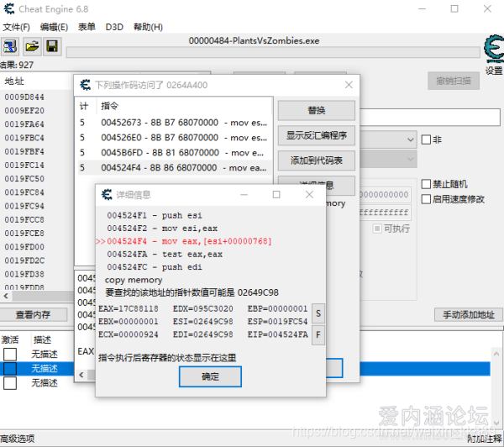This screenshot has width=504, height=447.
Task: Open the 表单 menu
Action: click(x=87, y=27)
